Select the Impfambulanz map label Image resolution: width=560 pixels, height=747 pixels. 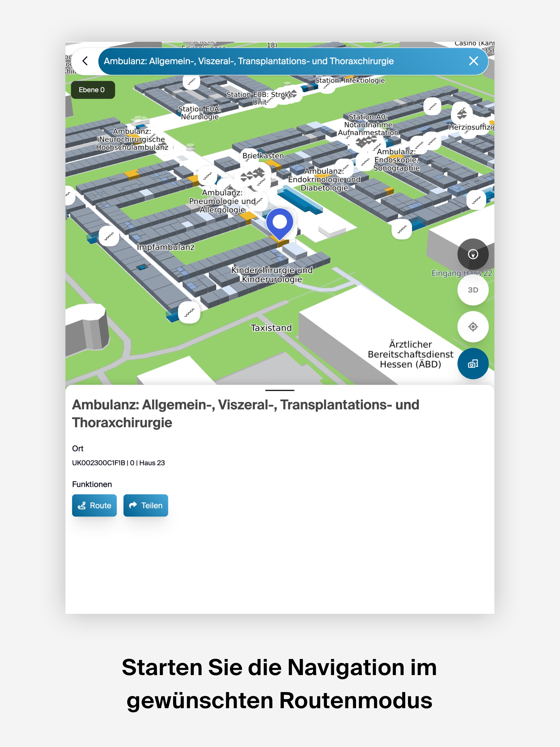166,247
